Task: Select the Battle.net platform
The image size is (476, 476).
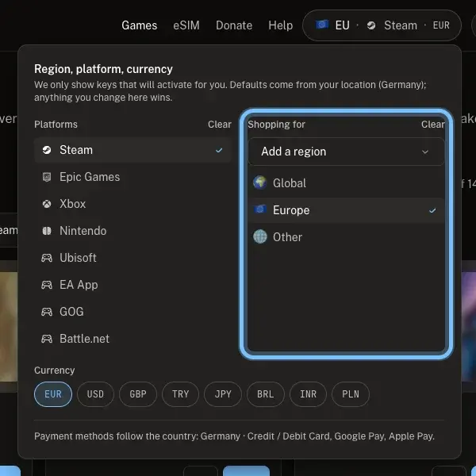Action: [132, 339]
